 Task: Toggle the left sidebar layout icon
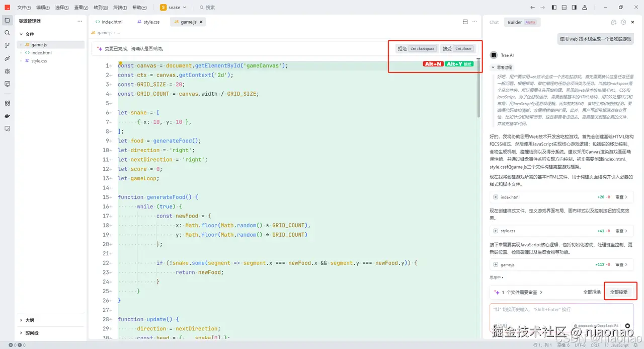554,8
